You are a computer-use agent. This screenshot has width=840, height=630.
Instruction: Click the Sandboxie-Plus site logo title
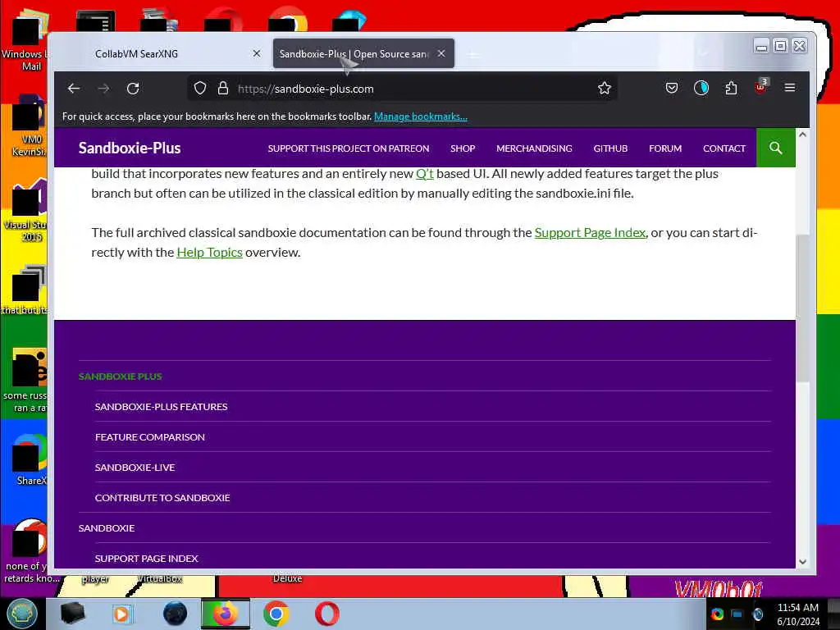(130, 148)
